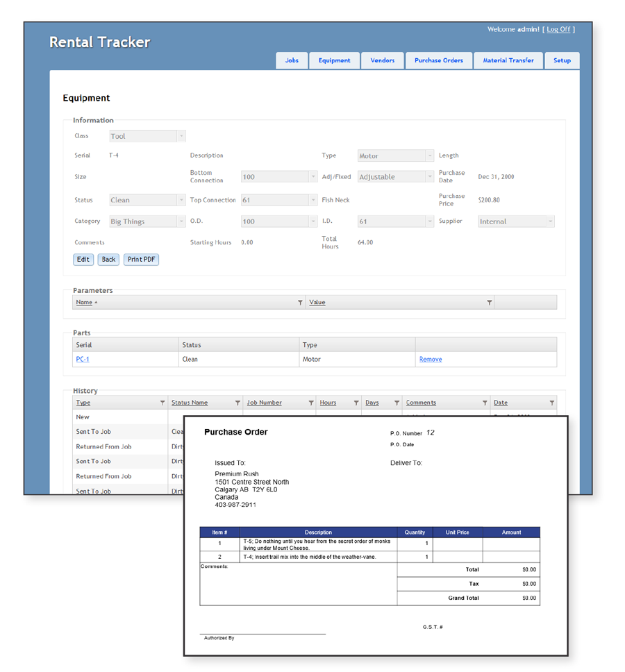Click the Edit button
625x672 pixels.
pyautogui.click(x=83, y=259)
